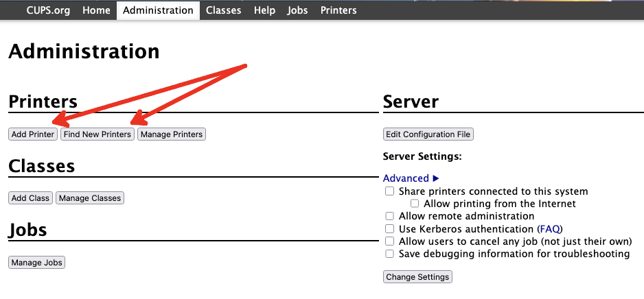Image resolution: width=644 pixels, height=299 pixels.
Task: Click the Add Class button
Action: tap(31, 198)
